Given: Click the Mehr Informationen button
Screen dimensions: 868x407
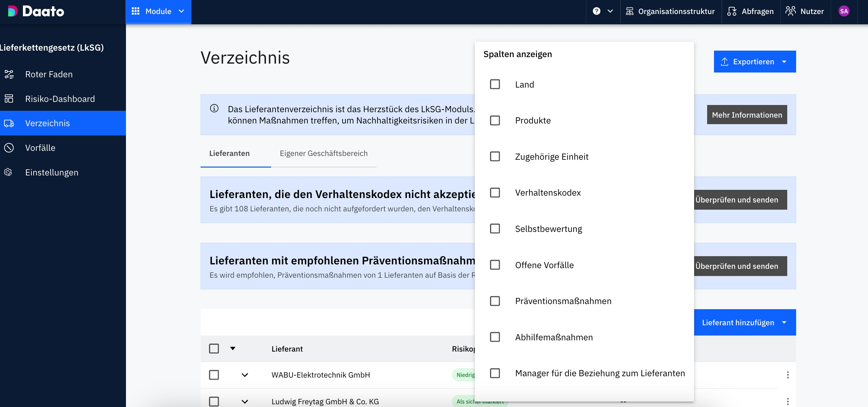Looking at the screenshot, I should (x=747, y=115).
